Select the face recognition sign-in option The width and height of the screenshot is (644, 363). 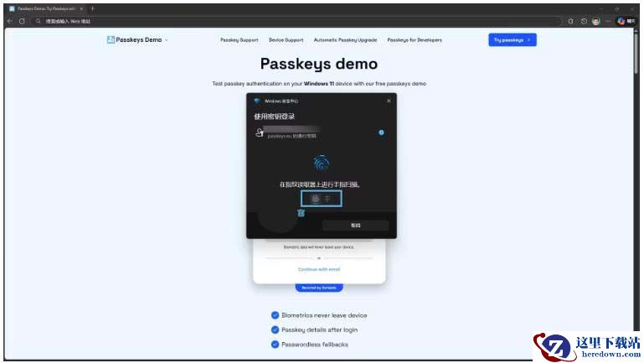click(x=315, y=199)
